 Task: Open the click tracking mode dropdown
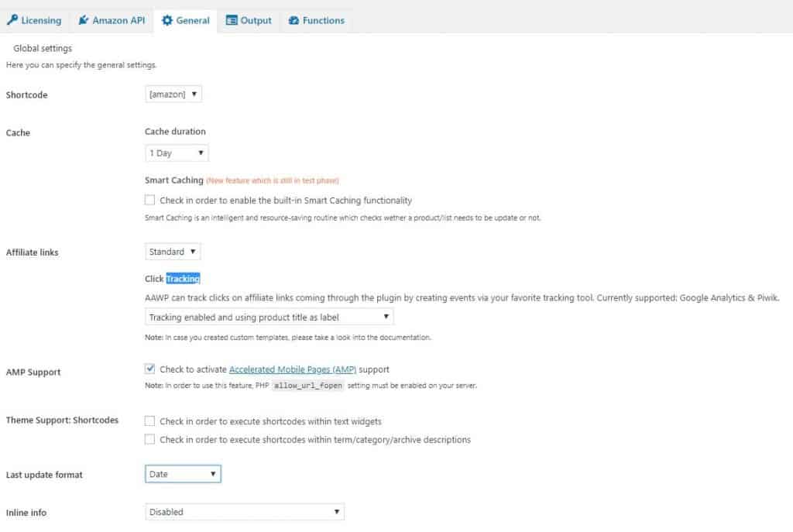pyautogui.click(x=269, y=317)
